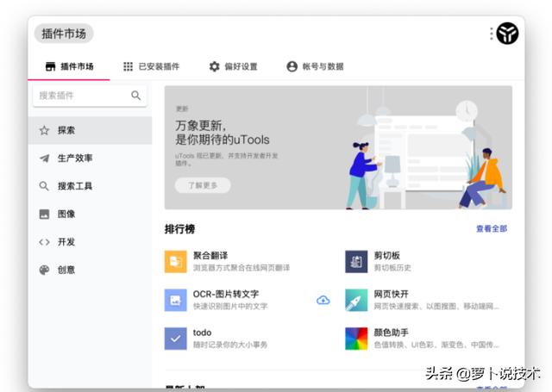The width and height of the screenshot is (552, 392).
Task: Click the 排行榜 section heading
Action: click(x=180, y=229)
